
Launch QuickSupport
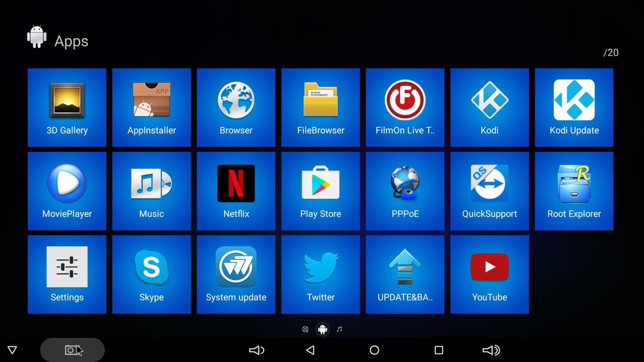pyautogui.click(x=490, y=191)
